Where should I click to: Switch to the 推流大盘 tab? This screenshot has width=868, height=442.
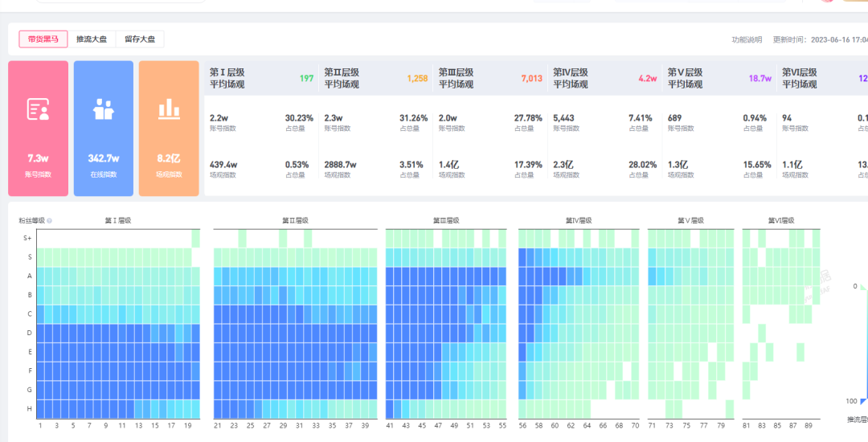92,39
